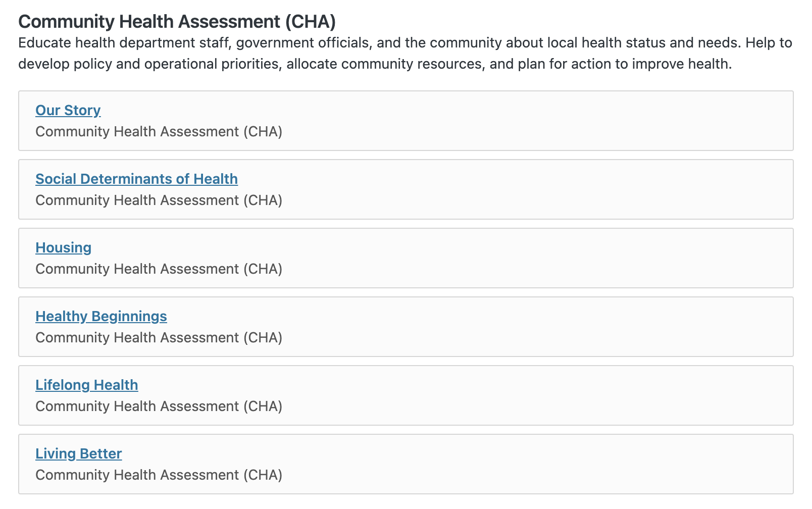Click the Community Health Assessment (CHA) page heading
The image size is (812, 509).
click(177, 22)
